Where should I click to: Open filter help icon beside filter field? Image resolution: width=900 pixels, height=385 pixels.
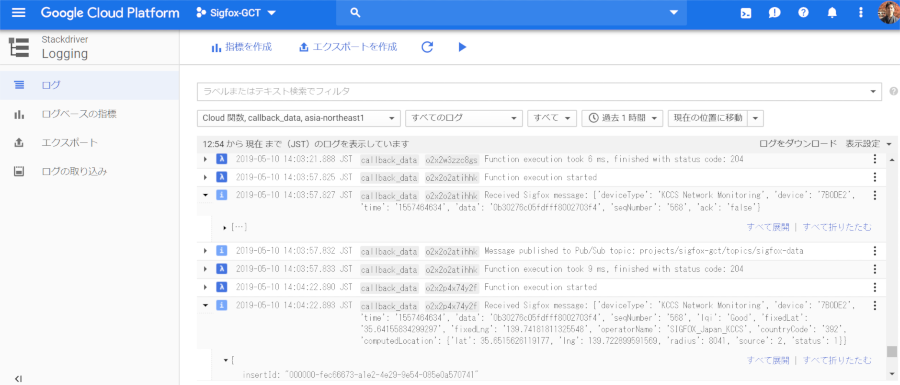[x=893, y=91]
